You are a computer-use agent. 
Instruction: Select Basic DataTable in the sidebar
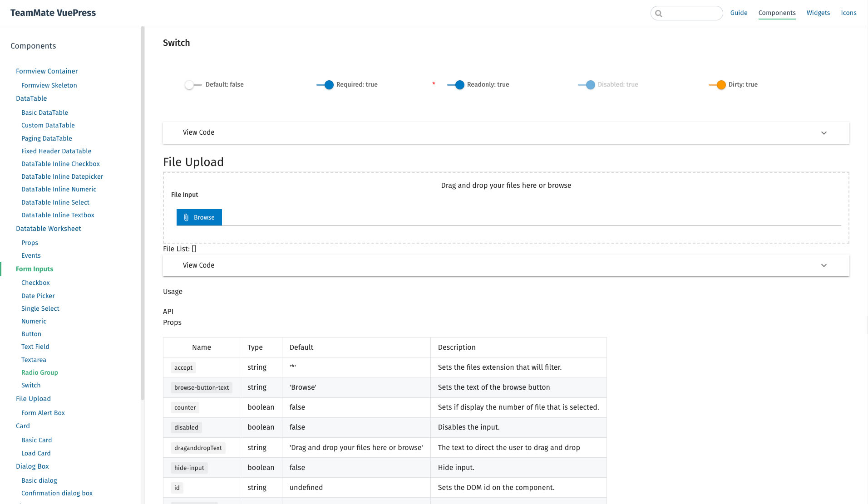point(44,113)
